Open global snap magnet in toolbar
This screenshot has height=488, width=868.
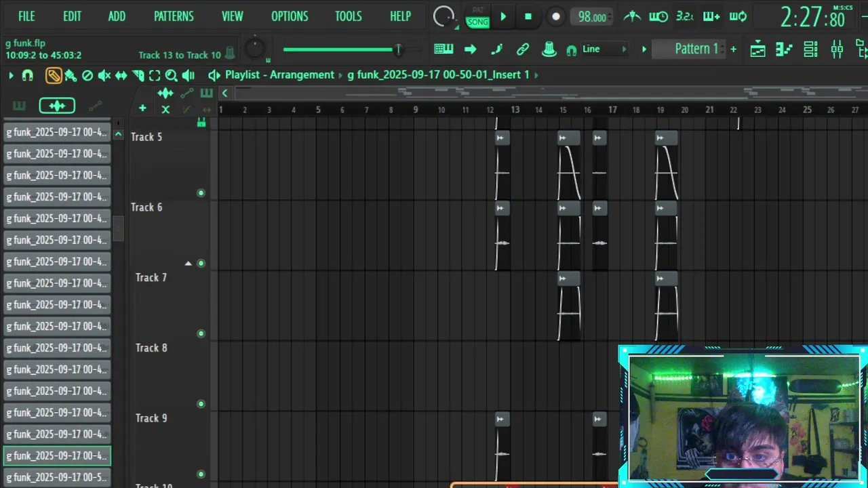pos(571,49)
